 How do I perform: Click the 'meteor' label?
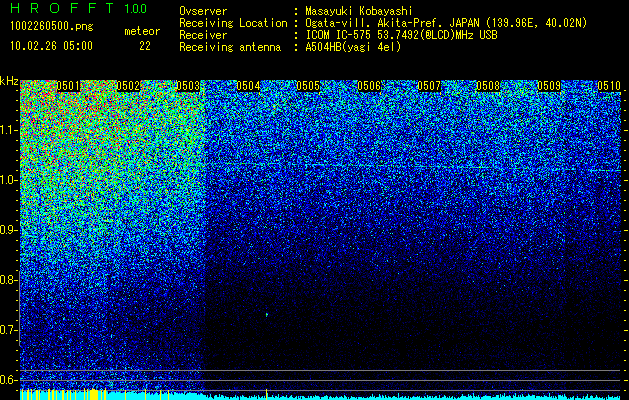point(142,31)
